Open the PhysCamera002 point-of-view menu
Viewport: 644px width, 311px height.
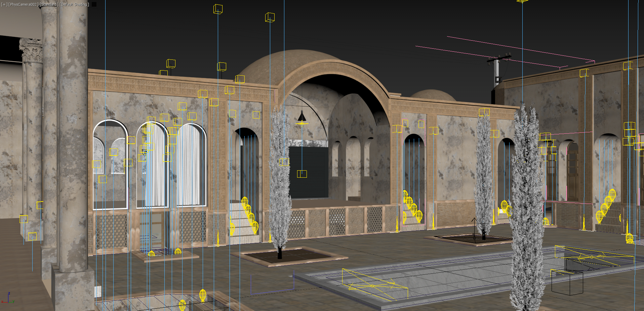click(23, 4)
